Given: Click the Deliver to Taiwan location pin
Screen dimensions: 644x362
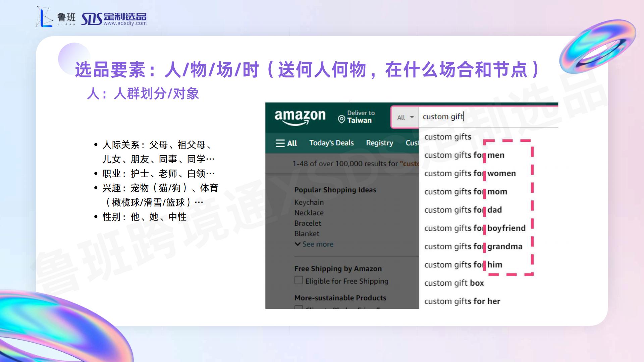Looking at the screenshot, I should coord(341,119).
